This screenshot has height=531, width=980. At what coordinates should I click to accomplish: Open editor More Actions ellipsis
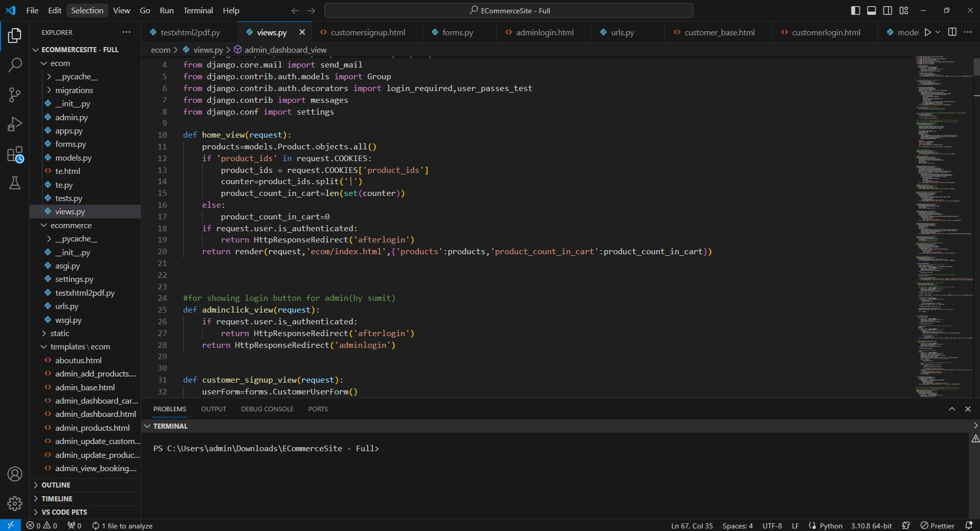(x=968, y=32)
